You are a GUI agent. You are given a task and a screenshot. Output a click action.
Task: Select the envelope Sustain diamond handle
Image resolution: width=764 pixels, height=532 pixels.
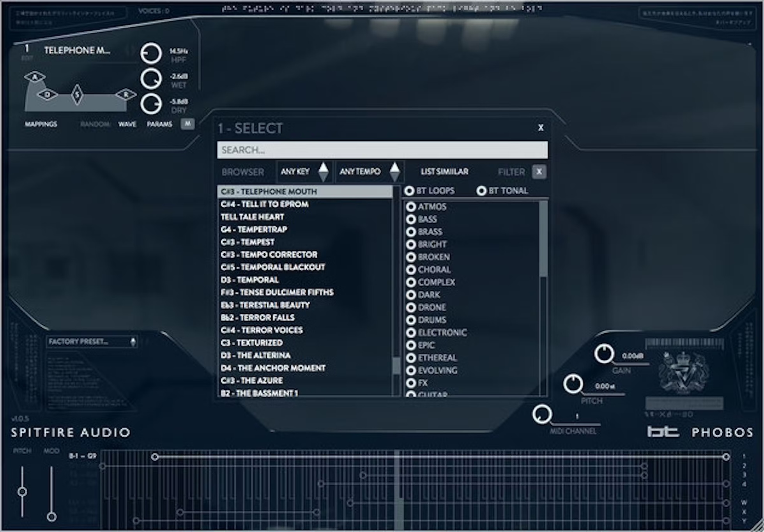point(77,94)
